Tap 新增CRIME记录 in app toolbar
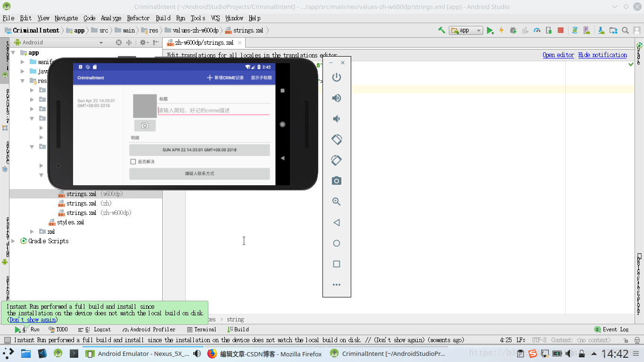This screenshot has width=644, height=362. tap(225, 78)
